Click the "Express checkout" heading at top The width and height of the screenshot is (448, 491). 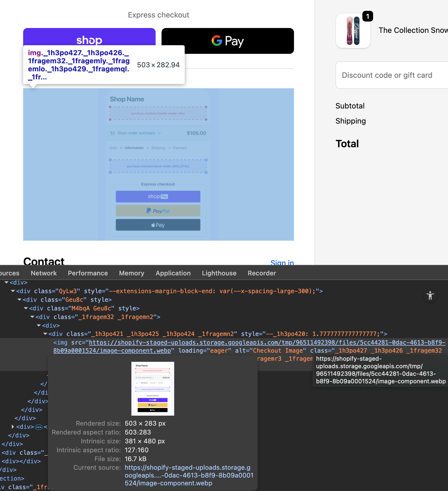(159, 15)
